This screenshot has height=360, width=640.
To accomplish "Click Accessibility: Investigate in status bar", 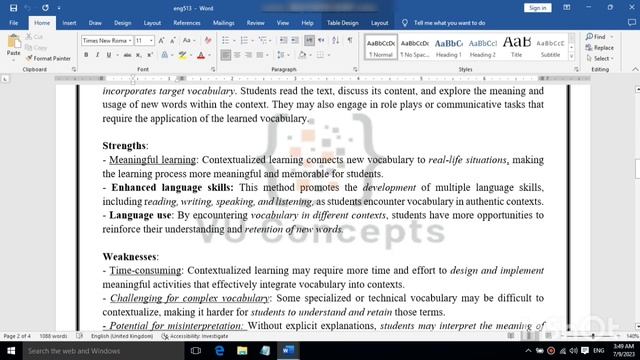I will 195,336.
